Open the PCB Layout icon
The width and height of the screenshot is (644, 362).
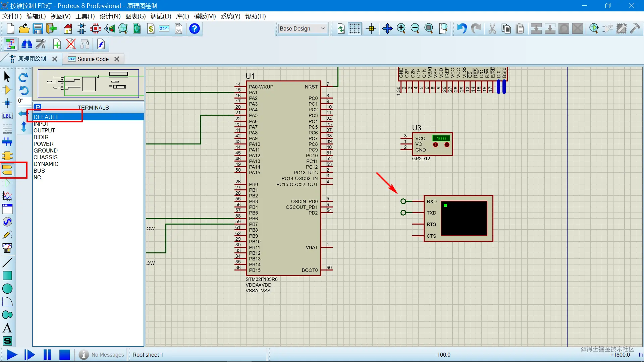(96, 29)
